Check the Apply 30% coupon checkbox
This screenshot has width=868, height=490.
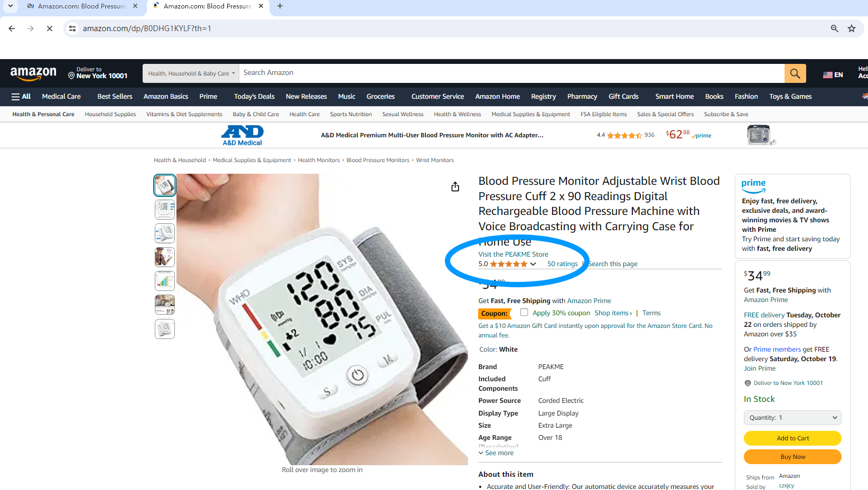[x=524, y=313]
